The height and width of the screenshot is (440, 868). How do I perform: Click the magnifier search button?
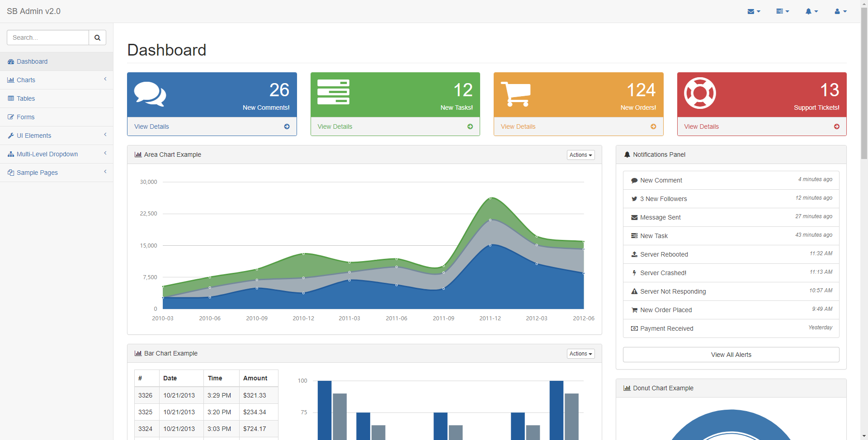pyautogui.click(x=97, y=37)
